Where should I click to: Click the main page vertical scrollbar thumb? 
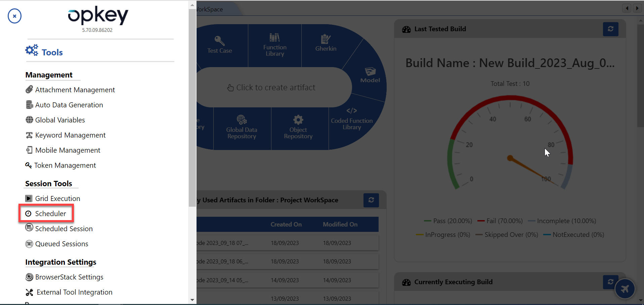click(640, 75)
